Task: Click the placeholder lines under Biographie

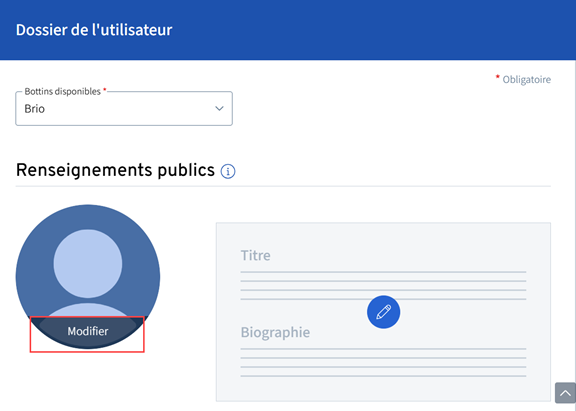Action: 383,363
